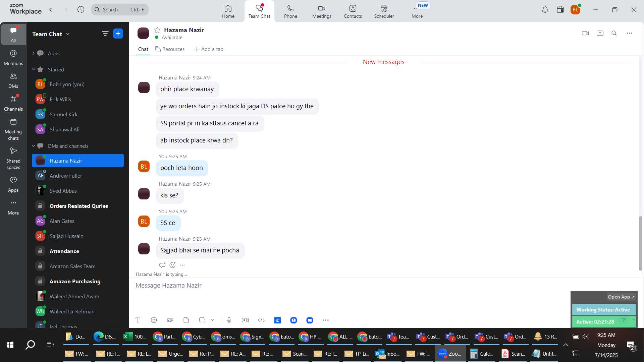Go back with the left arrow

(51, 9)
